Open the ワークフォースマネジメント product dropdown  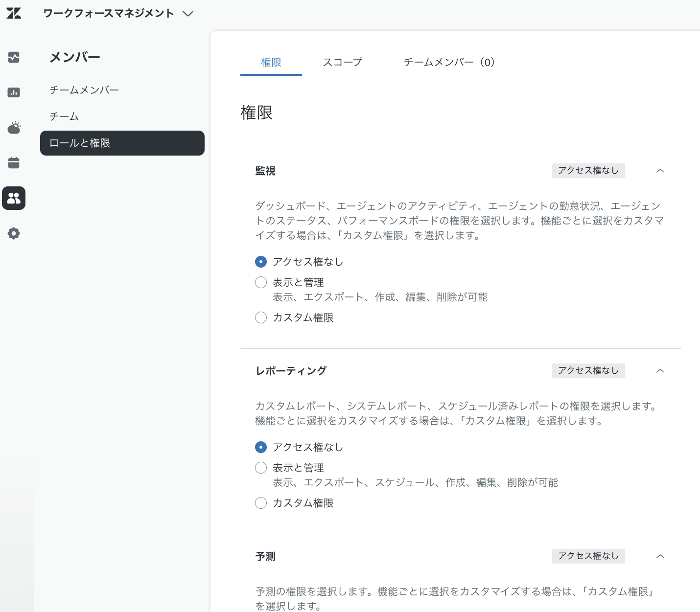tap(118, 13)
